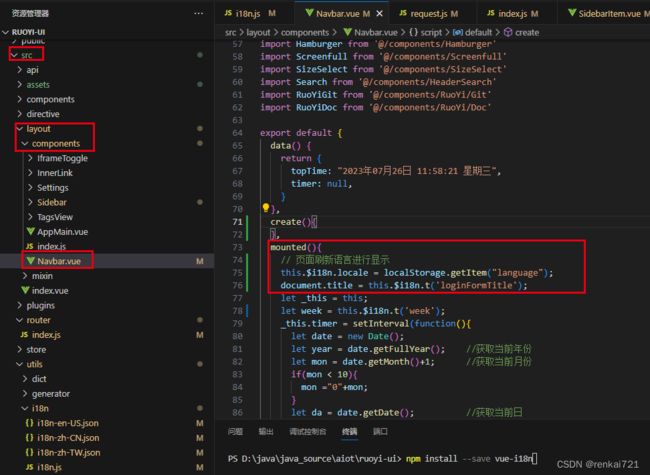
Task: Expand the Sidebar folder
Action: tap(30, 202)
